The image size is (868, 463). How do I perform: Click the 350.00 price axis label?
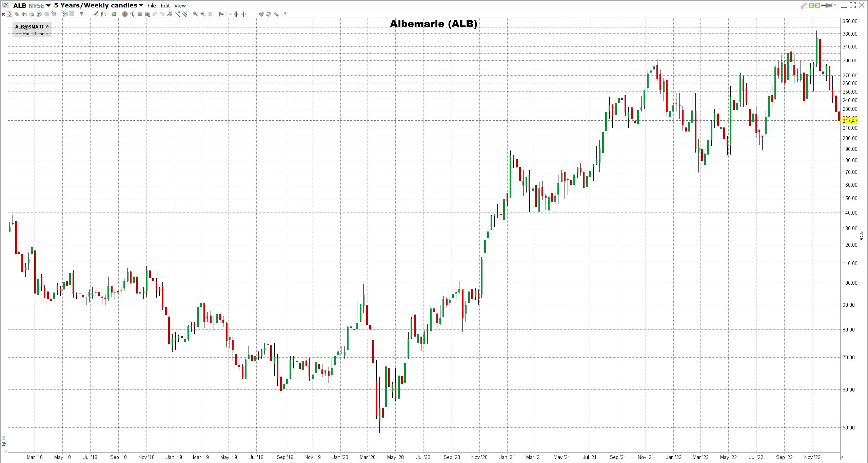[x=850, y=21]
